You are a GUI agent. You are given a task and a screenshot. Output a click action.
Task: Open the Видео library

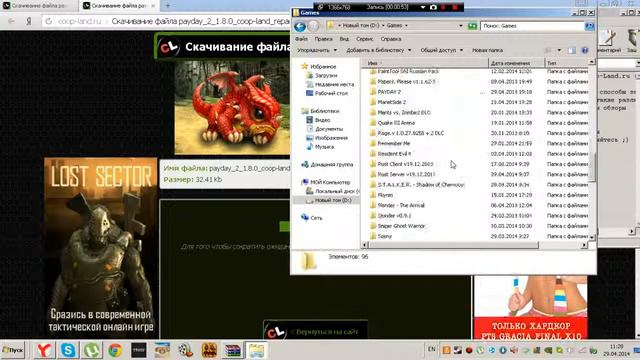pyautogui.click(x=318, y=120)
